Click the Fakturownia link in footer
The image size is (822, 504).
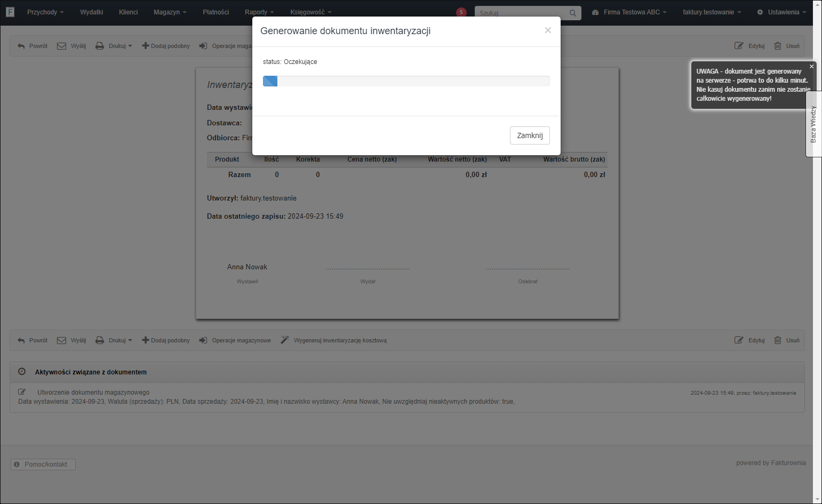pyautogui.click(x=788, y=463)
